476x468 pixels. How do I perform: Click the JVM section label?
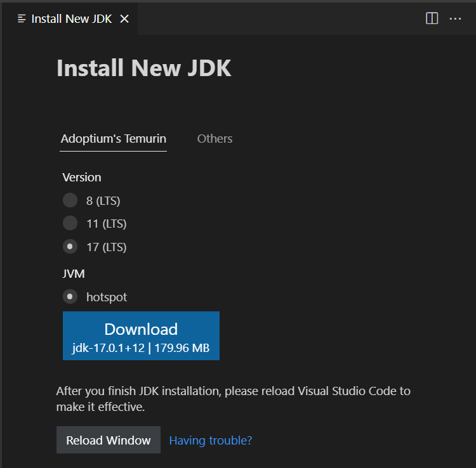(74, 274)
